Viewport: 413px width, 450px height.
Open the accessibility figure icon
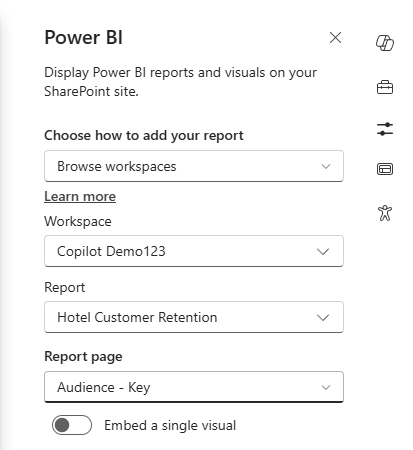(385, 213)
